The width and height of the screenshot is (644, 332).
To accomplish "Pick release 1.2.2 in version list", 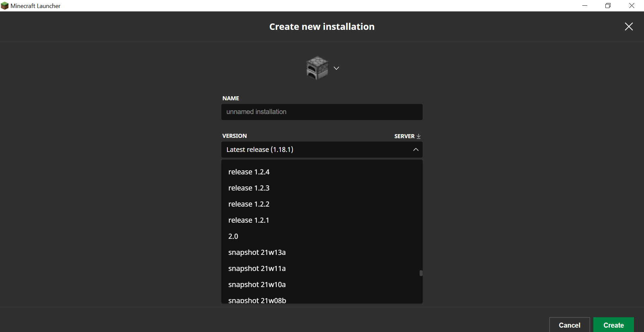I will coord(249,204).
